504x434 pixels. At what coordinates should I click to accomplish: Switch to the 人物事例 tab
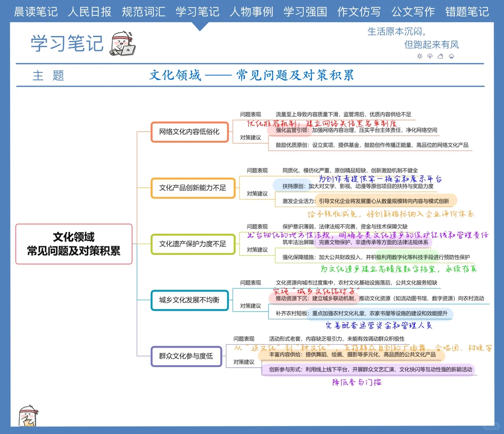251,12
